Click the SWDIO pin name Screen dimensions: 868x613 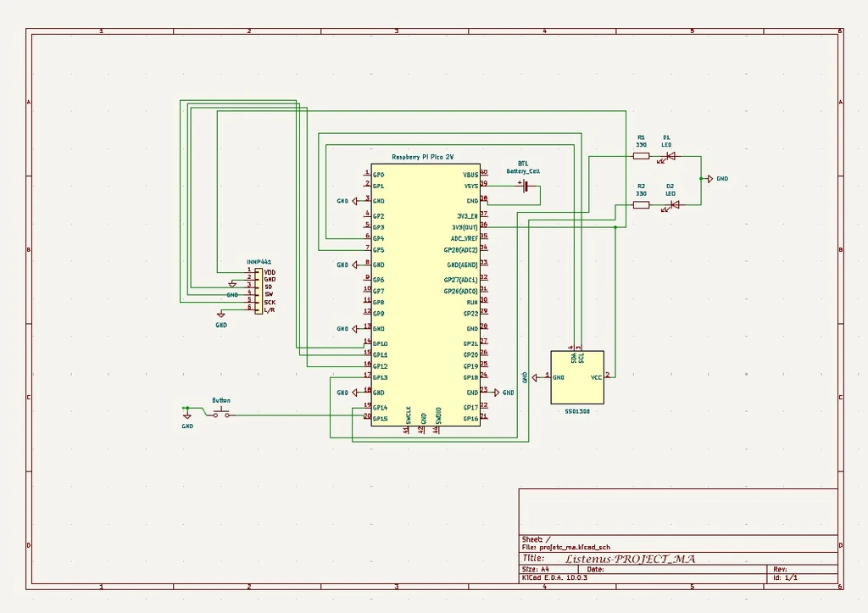pos(438,415)
